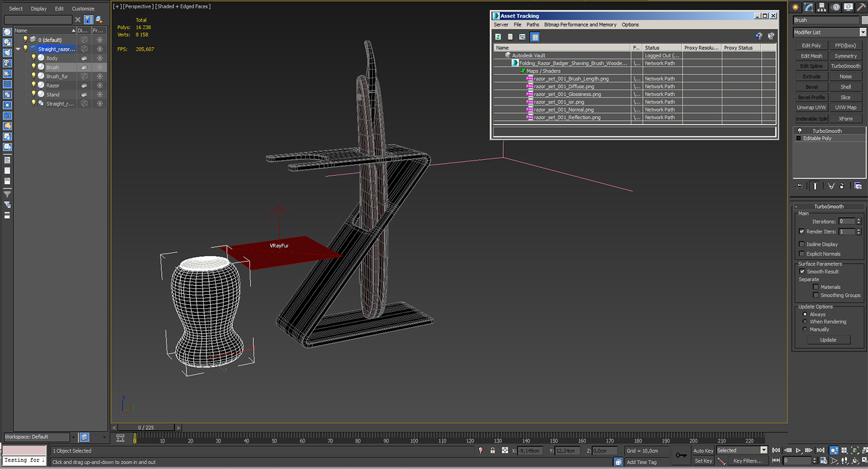Viewport: 868px width, 469px height.
Task: Open the Modify panel tab
Action: (809, 7)
